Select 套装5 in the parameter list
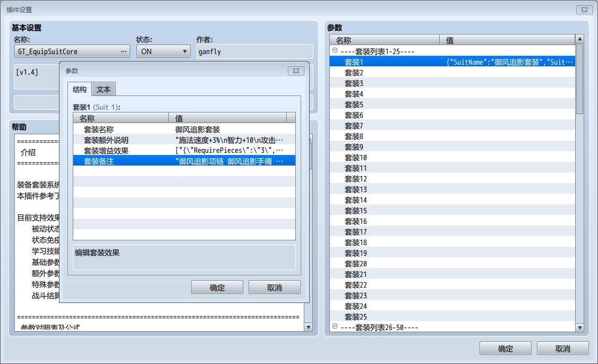This screenshot has height=364, width=598. point(452,105)
